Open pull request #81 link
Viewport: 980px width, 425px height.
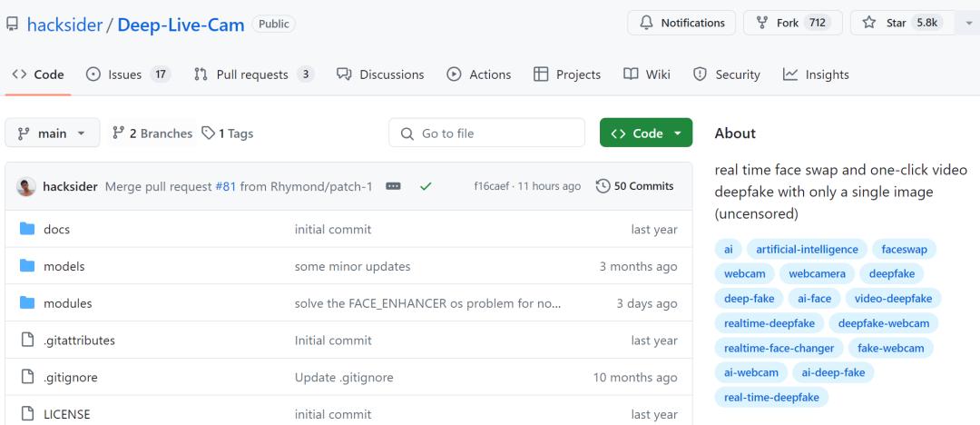(226, 186)
